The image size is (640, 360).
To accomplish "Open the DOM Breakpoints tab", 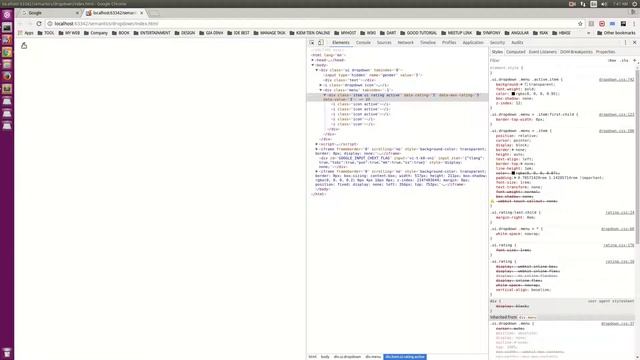I will click(576, 52).
